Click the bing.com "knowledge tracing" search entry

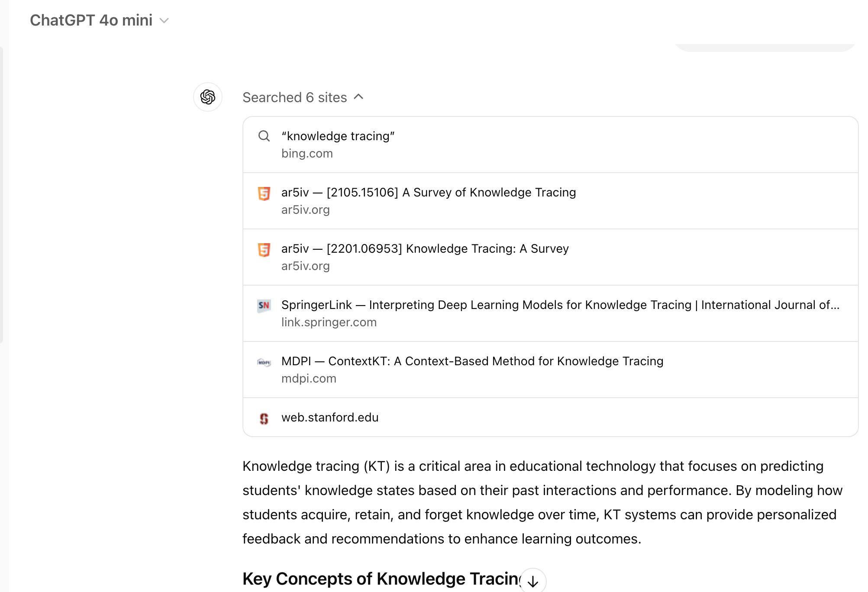[338, 136]
